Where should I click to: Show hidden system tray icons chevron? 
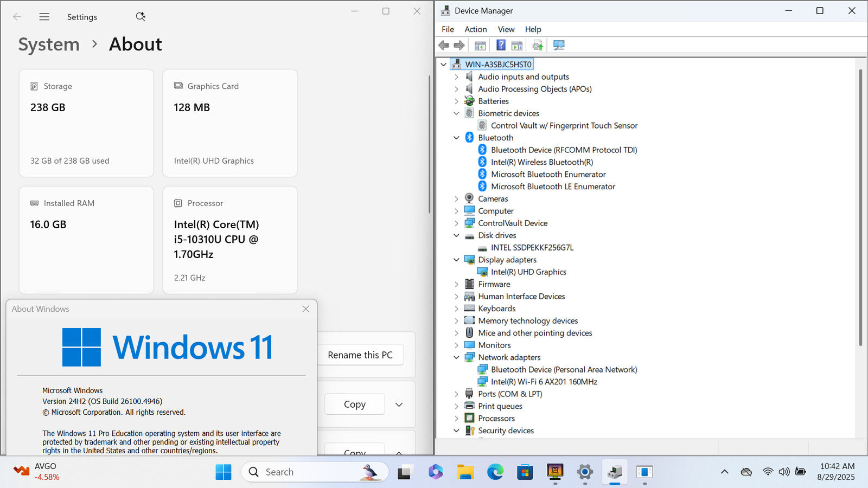coord(724,472)
